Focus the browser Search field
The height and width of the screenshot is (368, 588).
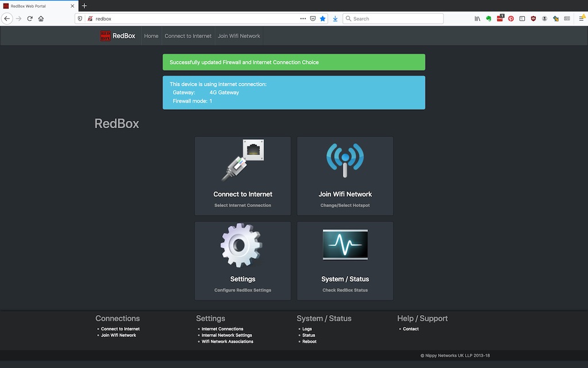click(x=393, y=18)
